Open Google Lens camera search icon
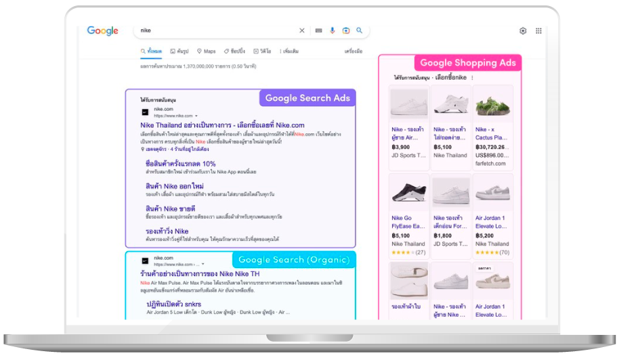The image size is (619, 364). 346,30
